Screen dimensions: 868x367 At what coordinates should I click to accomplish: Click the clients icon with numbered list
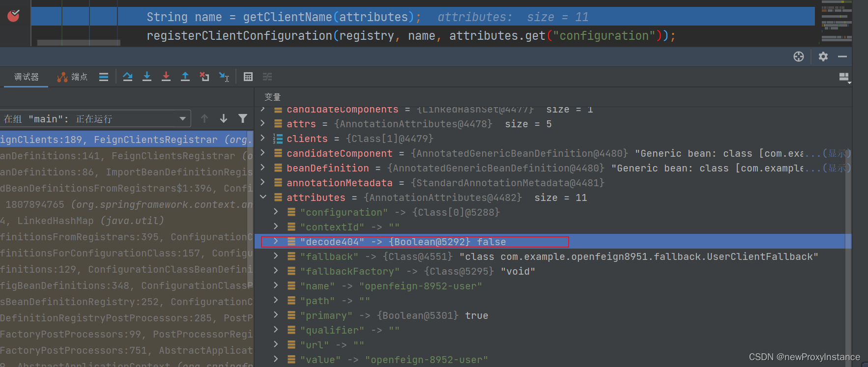tap(278, 139)
